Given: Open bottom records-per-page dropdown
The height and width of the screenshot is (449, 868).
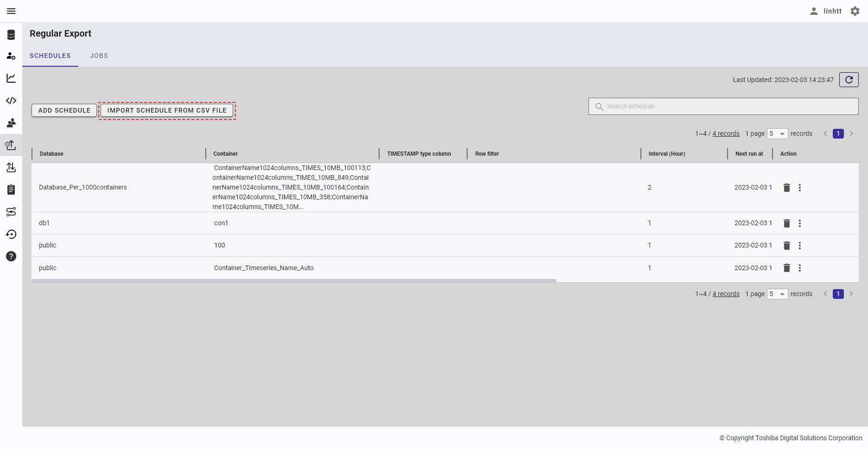Looking at the screenshot, I should 777,294.
